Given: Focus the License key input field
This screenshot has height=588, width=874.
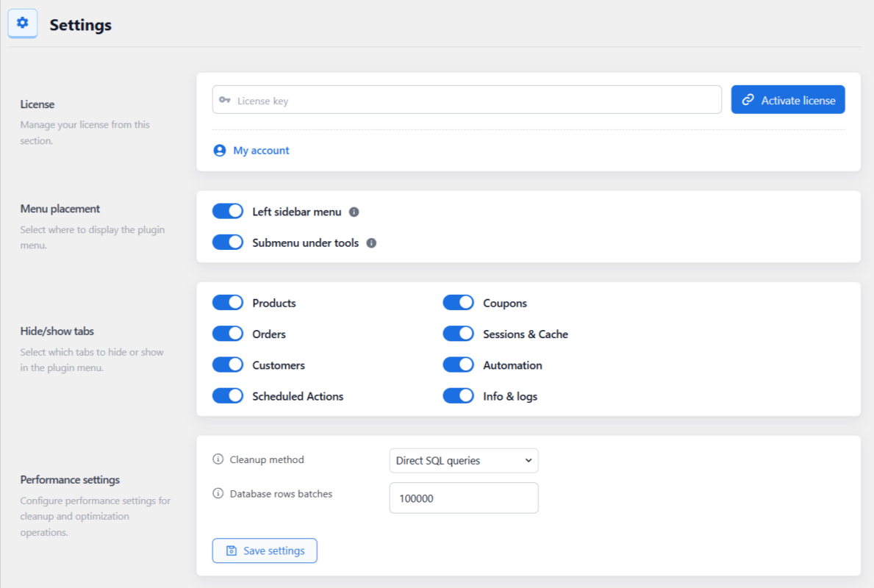Looking at the screenshot, I should 467,100.
